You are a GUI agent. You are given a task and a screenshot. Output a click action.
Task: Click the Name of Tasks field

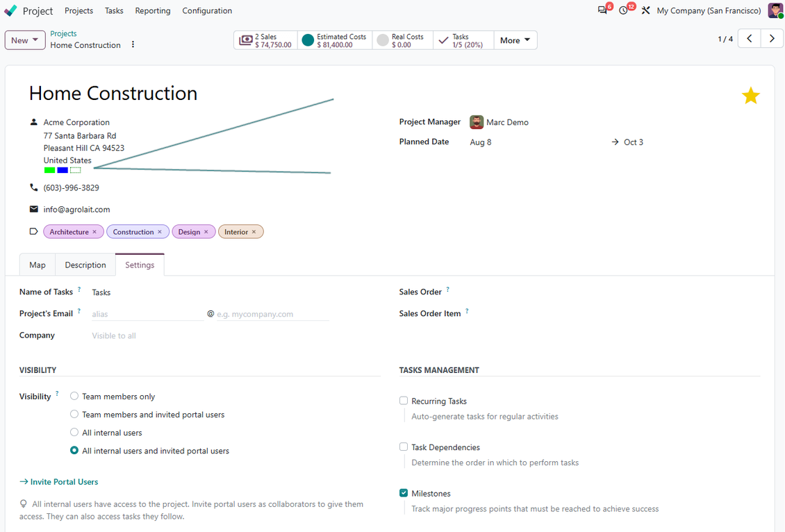pyautogui.click(x=210, y=292)
